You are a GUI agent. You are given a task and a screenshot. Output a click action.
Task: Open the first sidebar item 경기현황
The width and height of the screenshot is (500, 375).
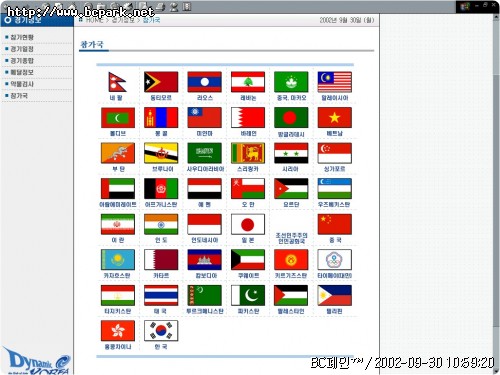[22, 37]
